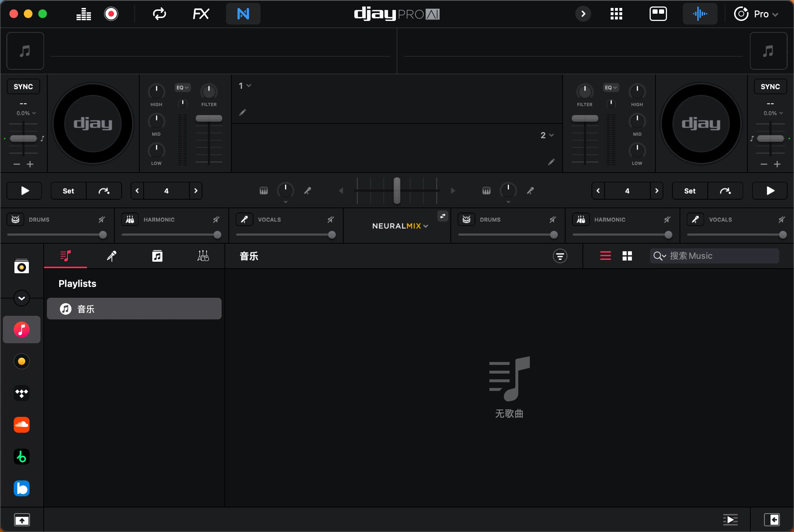Toggle SYNC on left deck

22,87
